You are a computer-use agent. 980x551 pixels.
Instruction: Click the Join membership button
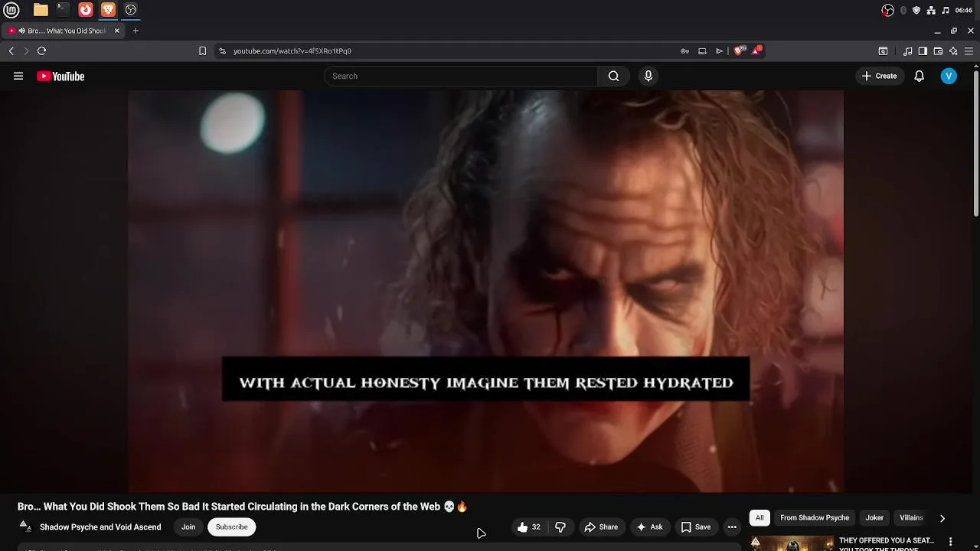(188, 527)
